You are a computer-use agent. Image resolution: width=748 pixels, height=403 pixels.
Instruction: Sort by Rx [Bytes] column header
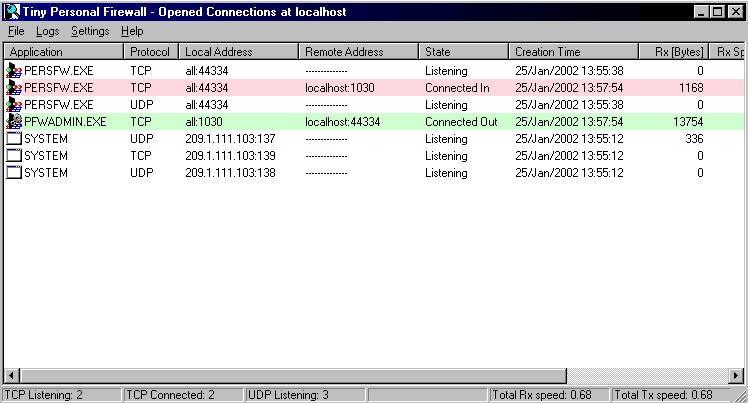(675, 52)
